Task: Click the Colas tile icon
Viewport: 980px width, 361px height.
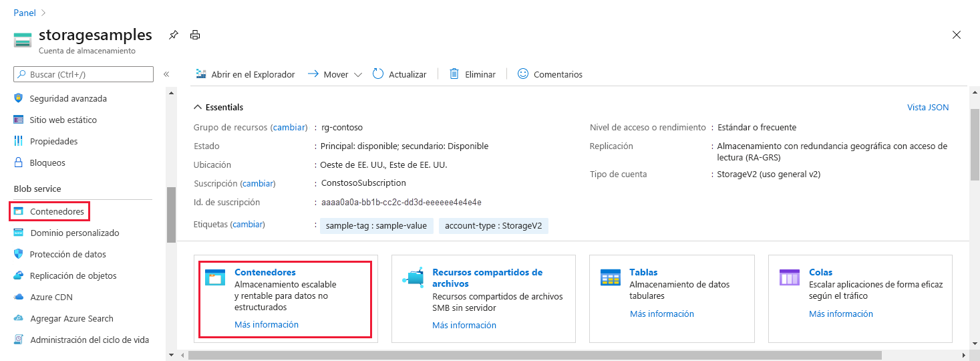Action: point(790,277)
